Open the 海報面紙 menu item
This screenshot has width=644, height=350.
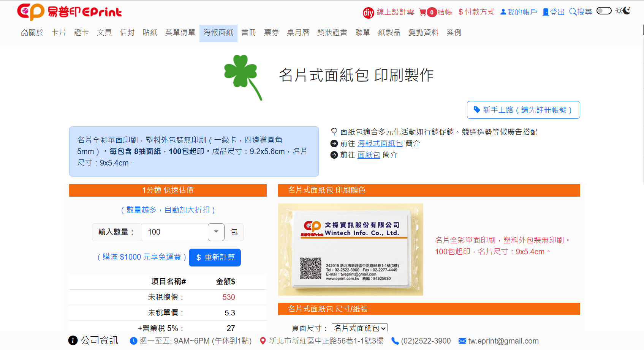tap(218, 33)
